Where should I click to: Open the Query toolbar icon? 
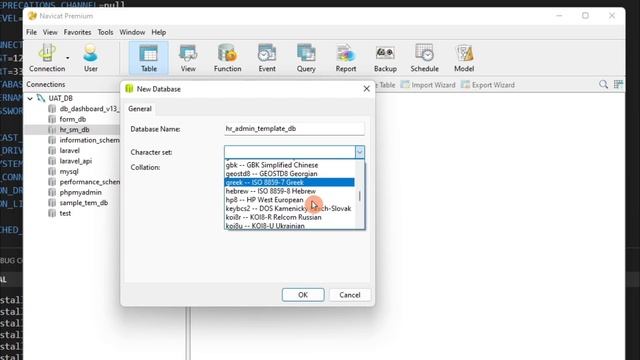(306, 58)
